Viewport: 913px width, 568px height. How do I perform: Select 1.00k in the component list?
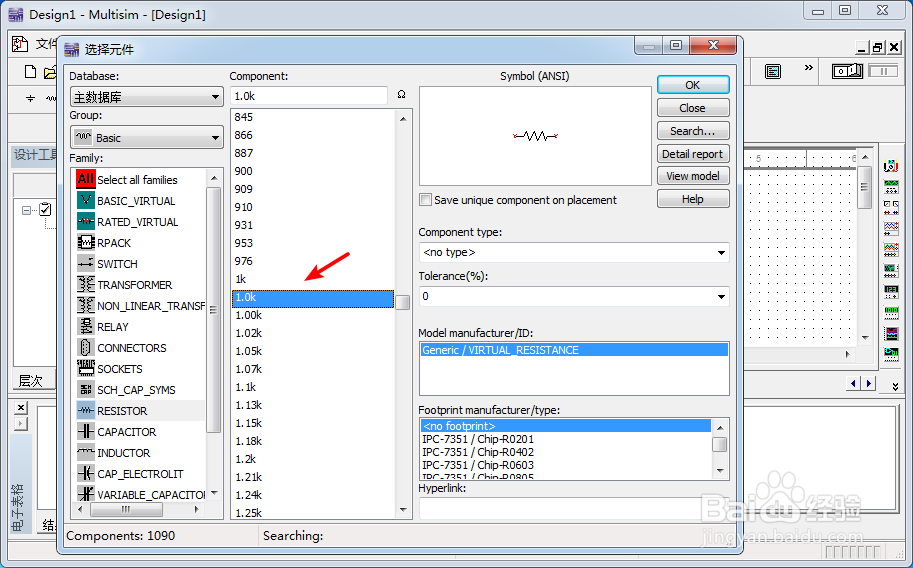[313, 315]
